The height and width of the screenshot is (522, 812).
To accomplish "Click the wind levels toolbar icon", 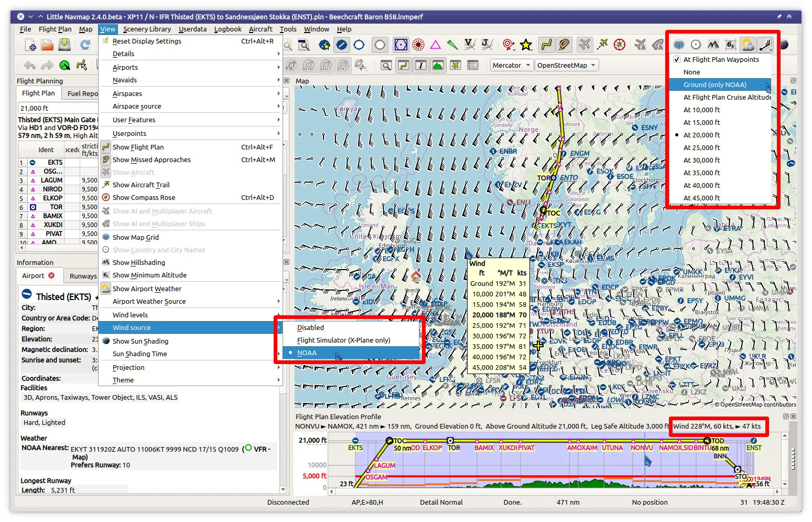I will pos(765,45).
